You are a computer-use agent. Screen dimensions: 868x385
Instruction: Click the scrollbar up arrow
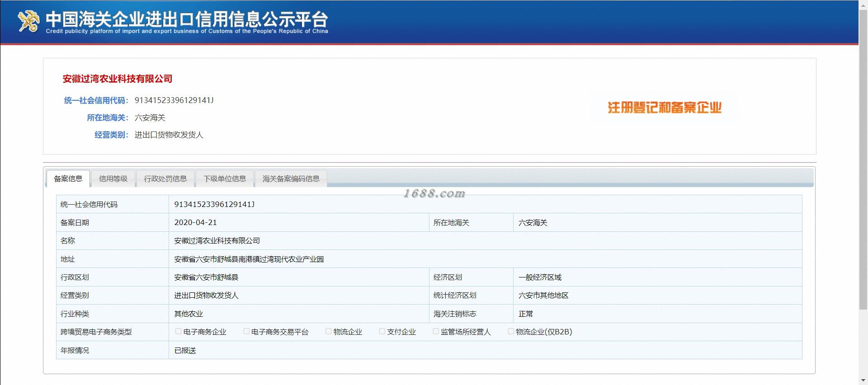(x=863, y=4)
